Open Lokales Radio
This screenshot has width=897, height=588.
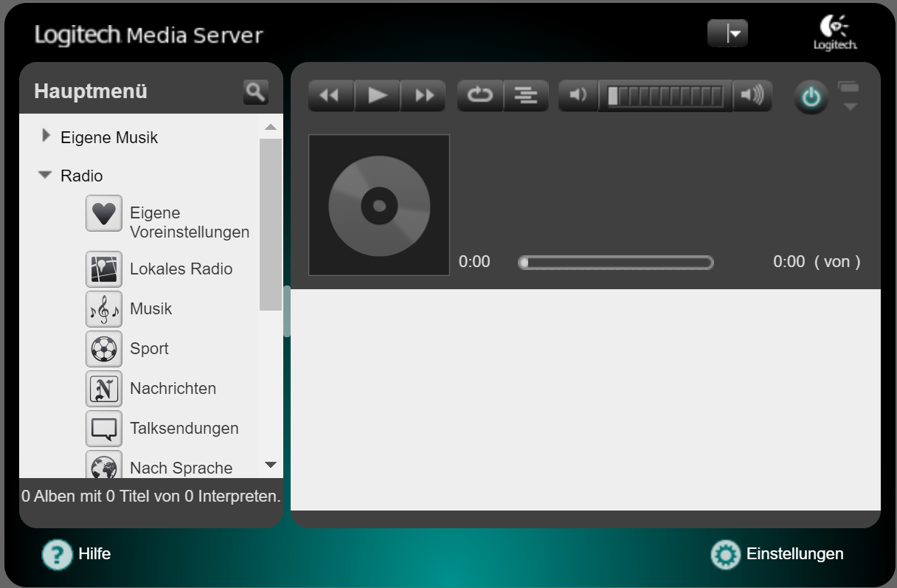pos(181,269)
